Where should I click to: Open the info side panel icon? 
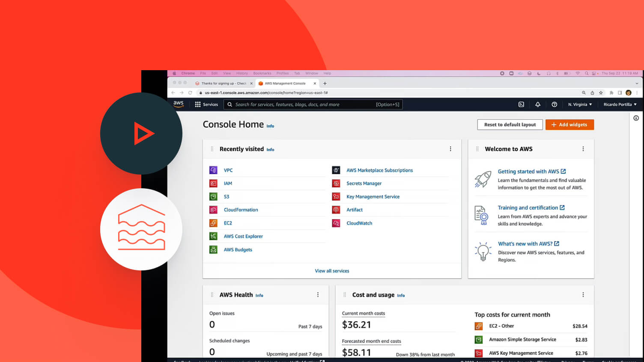pyautogui.click(x=636, y=118)
